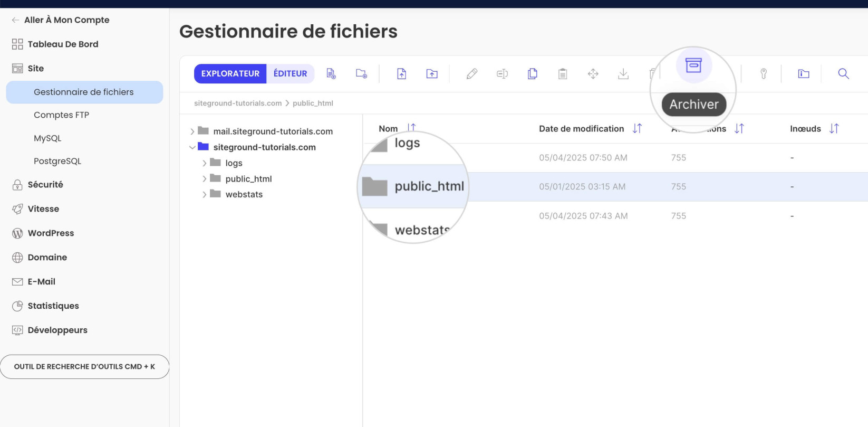The height and width of the screenshot is (427, 868).
Task: Sort by Nom using sort arrows
Action: 411,128
